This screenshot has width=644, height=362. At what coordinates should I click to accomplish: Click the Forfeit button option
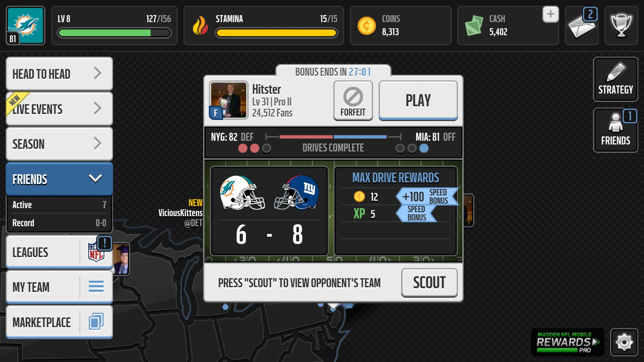353,100
